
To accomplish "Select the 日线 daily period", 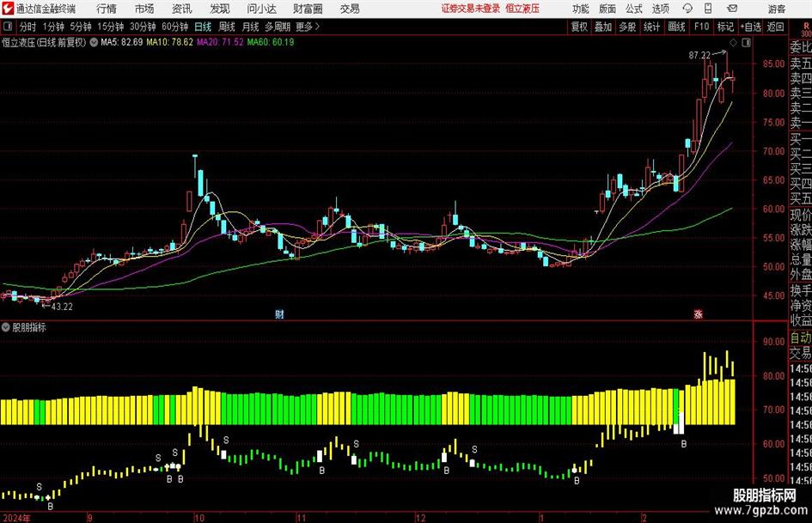I will tap(203, 27).
